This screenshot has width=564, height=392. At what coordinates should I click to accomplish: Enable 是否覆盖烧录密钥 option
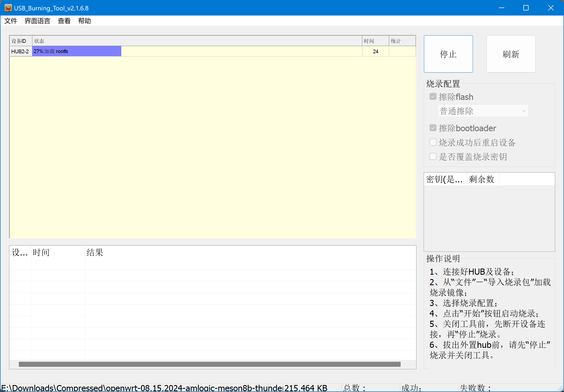click(x=433, y=156)
